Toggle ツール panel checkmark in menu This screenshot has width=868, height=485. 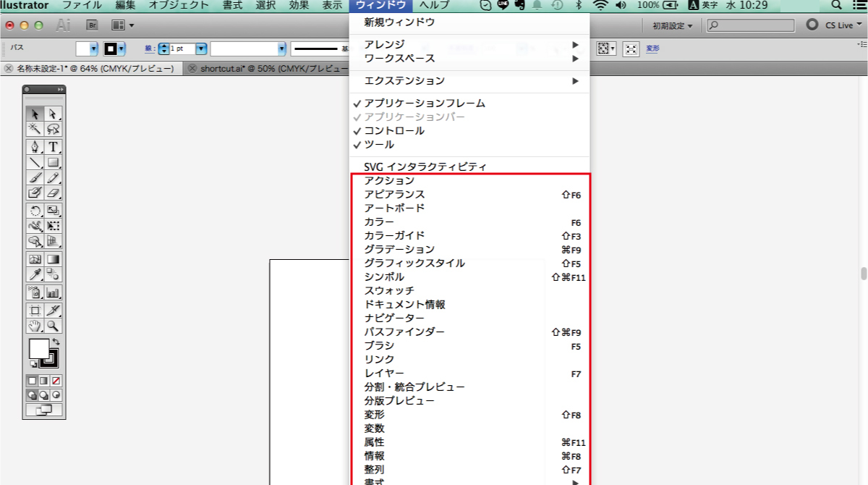(x=469, y=145)
